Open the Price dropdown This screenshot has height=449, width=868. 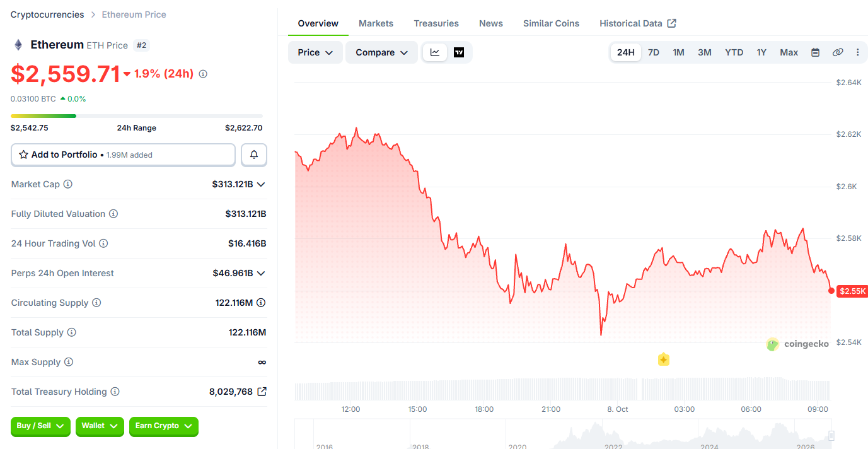(x=315, y=52)
